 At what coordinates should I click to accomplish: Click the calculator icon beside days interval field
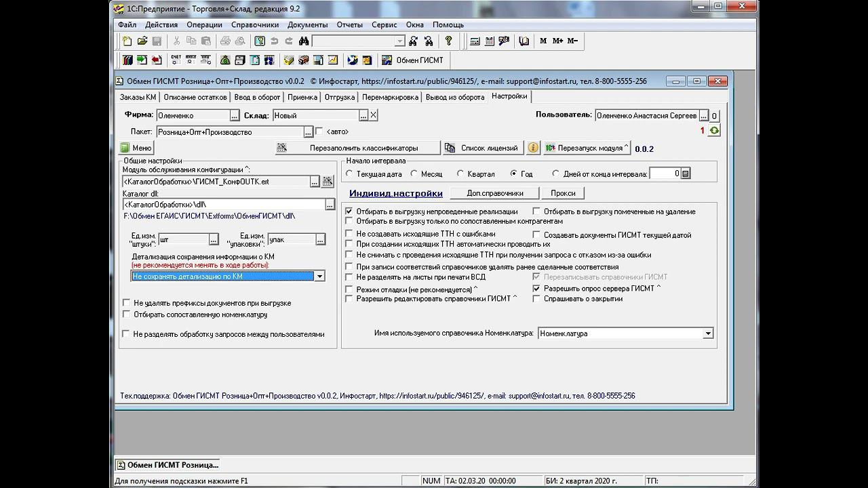point(686,174)
